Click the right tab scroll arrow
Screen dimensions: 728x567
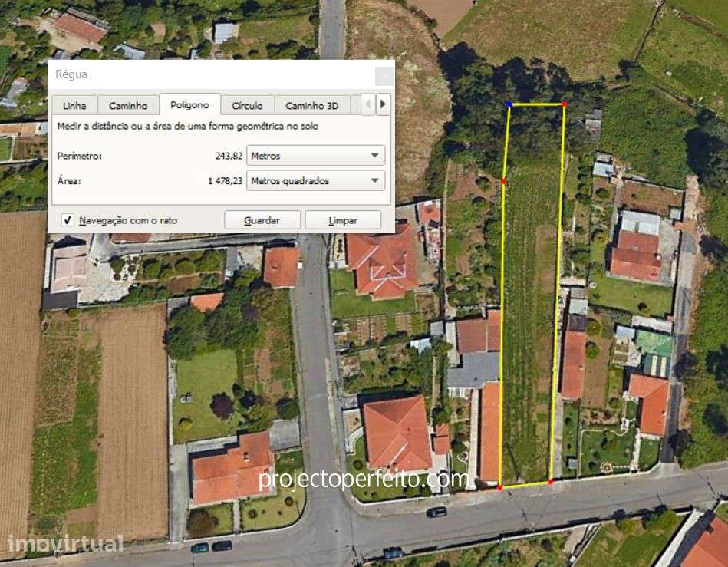[383, 104]
